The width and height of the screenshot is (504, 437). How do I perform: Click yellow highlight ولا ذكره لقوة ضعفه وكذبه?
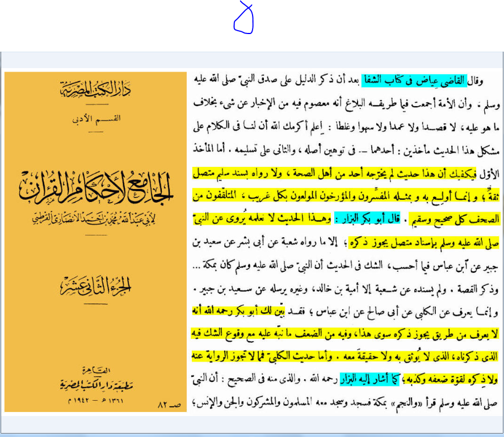pos(450,380)
